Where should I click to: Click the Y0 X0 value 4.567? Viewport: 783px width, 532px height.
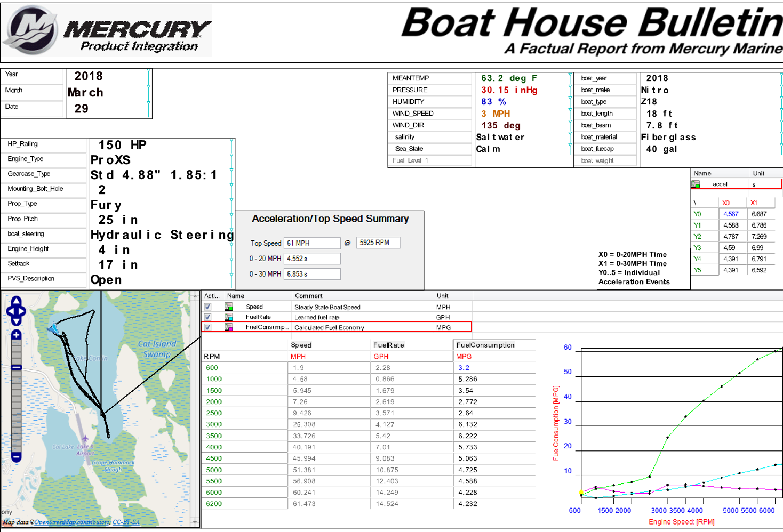coord(731,214)
